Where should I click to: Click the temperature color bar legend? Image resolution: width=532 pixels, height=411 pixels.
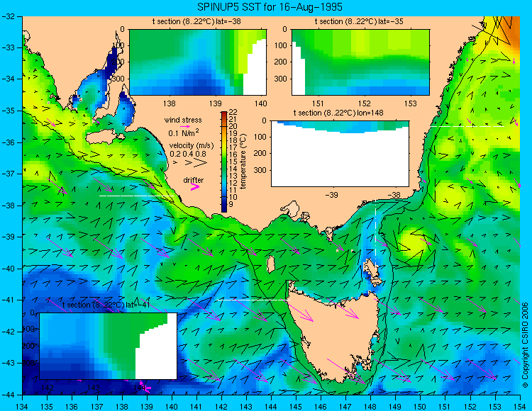tap(224, 162)
